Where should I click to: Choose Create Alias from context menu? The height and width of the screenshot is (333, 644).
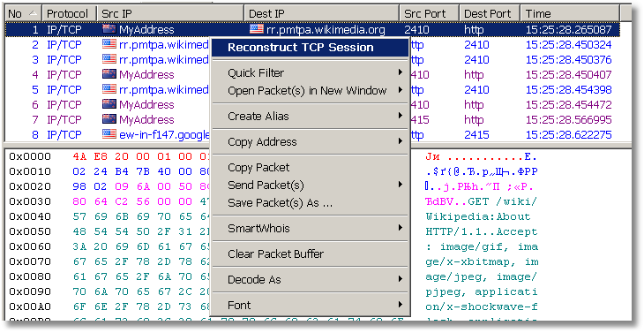point(310,117)
